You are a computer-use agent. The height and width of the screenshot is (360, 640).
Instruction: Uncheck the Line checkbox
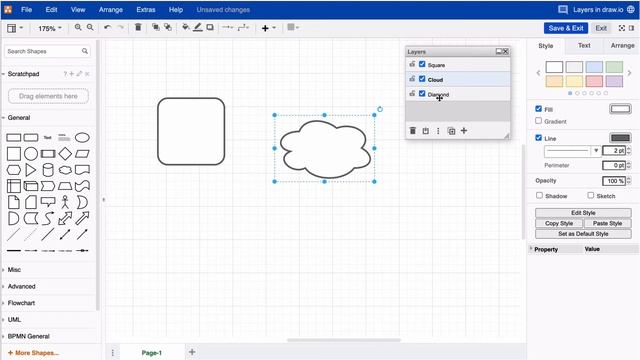[538, 138]
